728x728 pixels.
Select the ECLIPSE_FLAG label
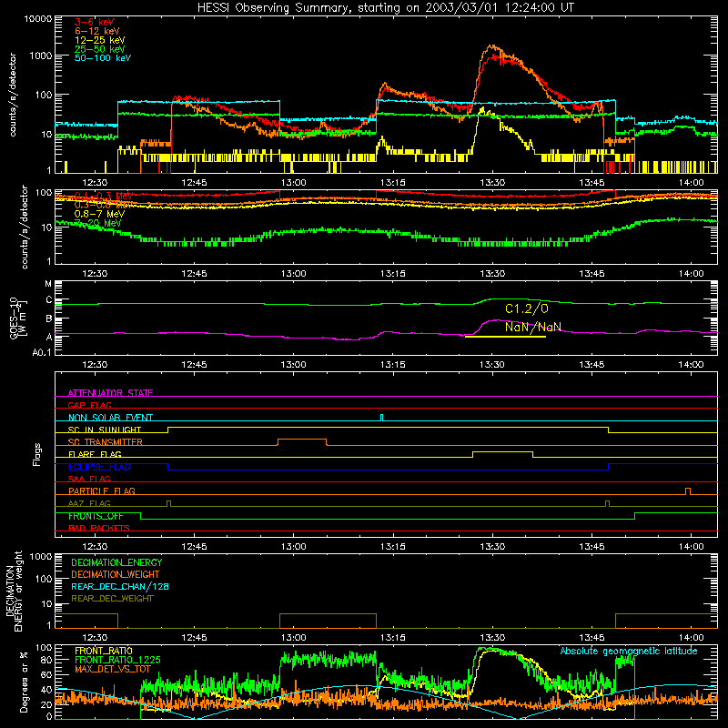click(99, 467)
